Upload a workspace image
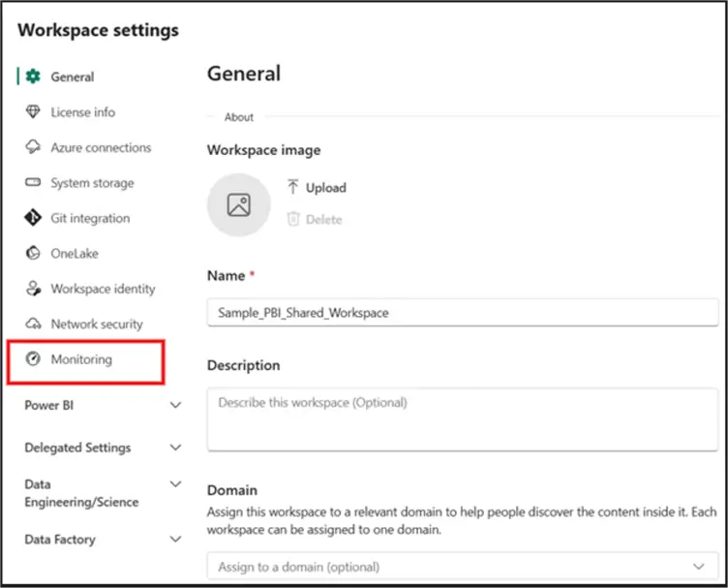The width and height of the screenshot is (728, 588). pyautogui.click(x=317, y=188)
